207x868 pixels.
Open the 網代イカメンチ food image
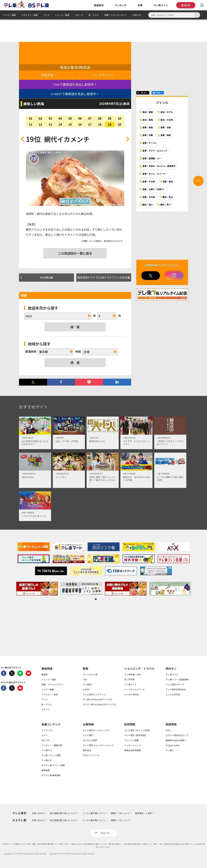click(75, 178)
